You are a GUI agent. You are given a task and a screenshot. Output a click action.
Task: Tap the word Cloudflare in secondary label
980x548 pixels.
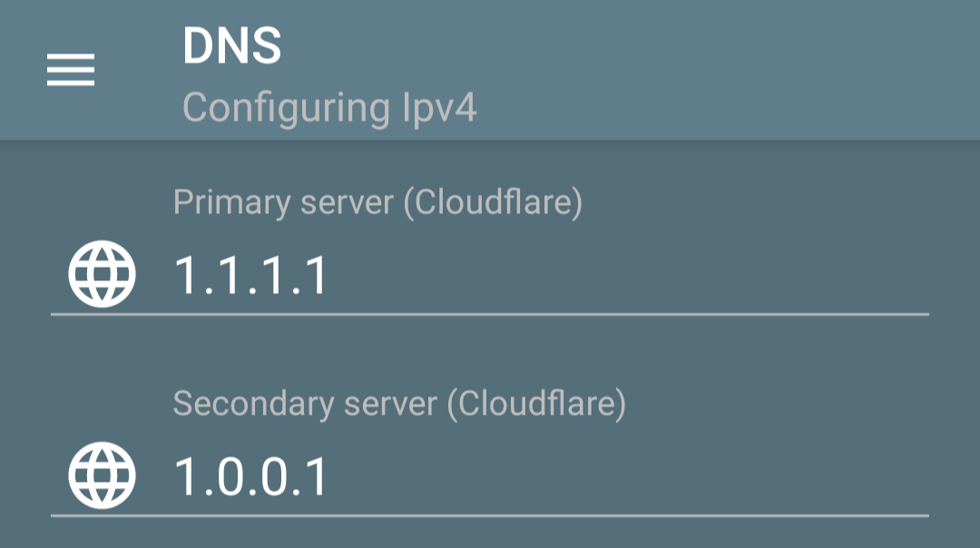point(537,404)
